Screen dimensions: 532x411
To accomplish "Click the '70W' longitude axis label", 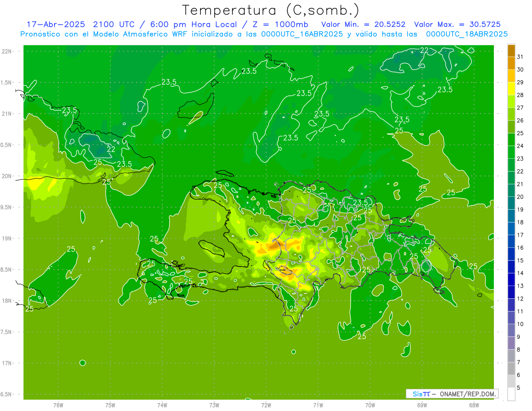I will (x=370, y=405).
